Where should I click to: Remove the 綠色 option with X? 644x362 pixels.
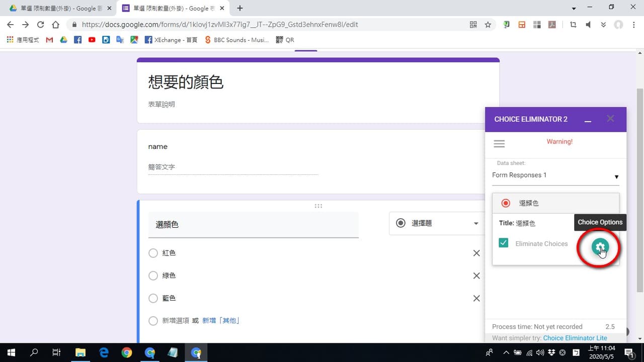click(476, 276)
